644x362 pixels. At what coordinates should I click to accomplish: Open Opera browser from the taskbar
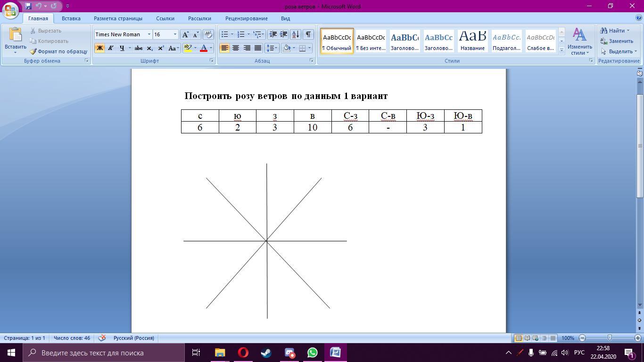click(243, 353)
